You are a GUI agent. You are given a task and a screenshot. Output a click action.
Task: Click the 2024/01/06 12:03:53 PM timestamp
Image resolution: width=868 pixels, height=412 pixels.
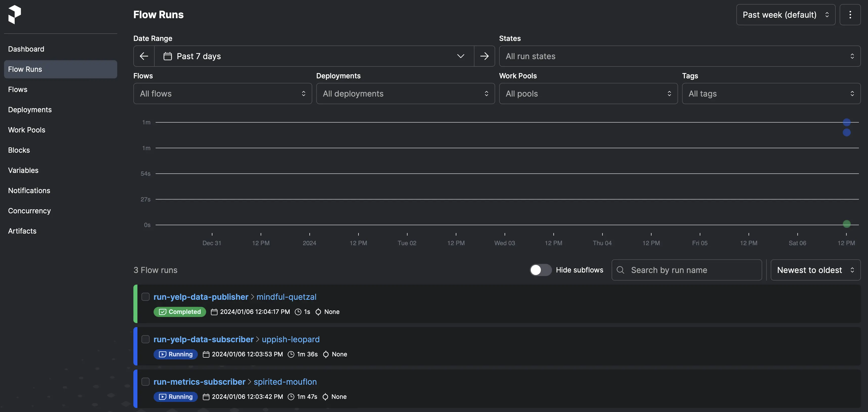coord(247,354)
